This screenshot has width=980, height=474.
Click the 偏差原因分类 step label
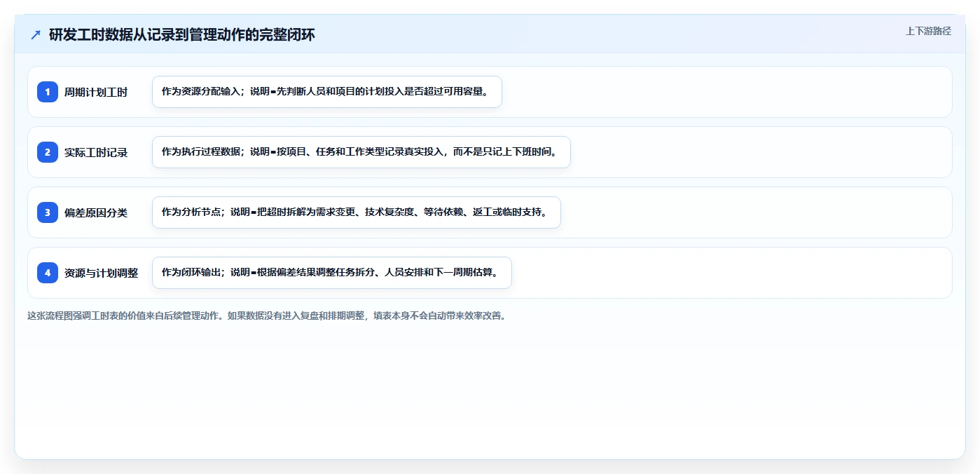96,212
